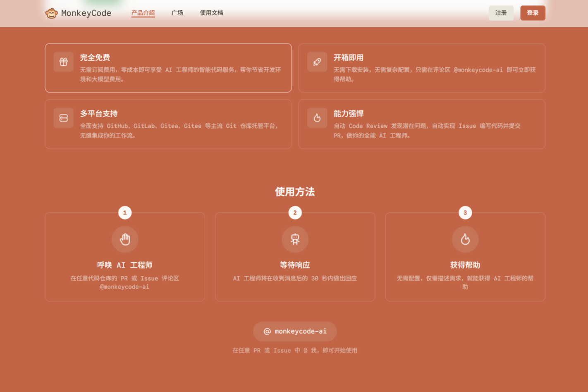This screenshot has width=588, height=392.
Task: Select the 完全免费 card title
Action: tap(95, 57)
